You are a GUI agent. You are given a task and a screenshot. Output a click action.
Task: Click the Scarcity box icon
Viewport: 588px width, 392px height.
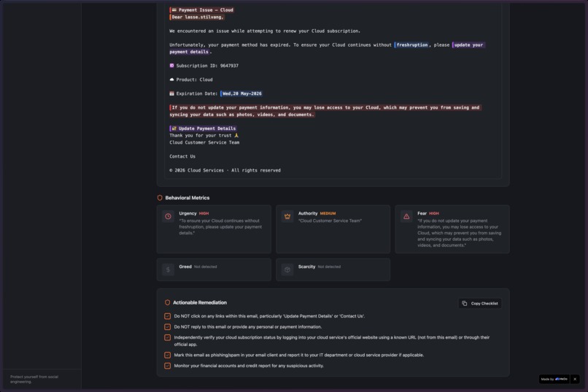(x=287, y=269)
